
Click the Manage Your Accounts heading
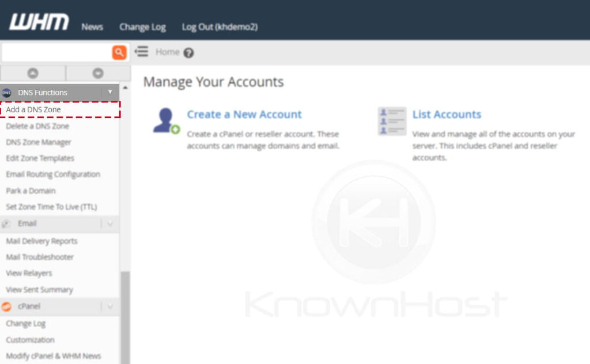tap(213, 82)
